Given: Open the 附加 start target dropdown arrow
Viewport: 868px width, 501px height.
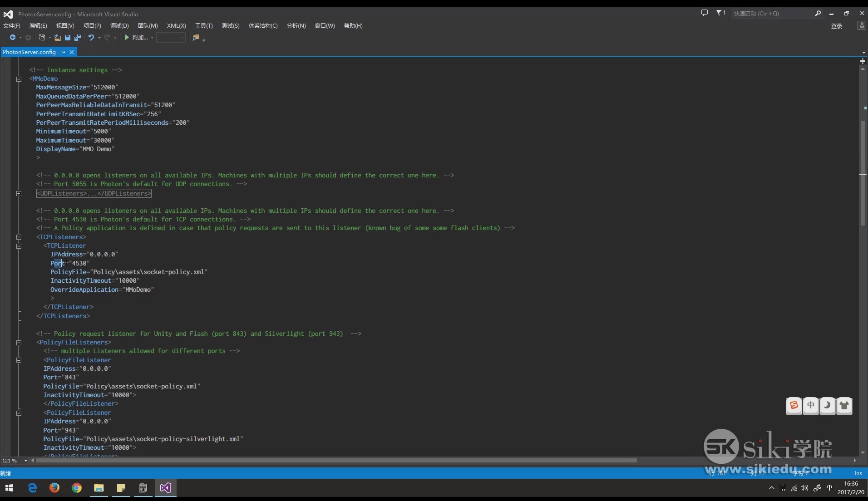Looking at the screenshot, I should point(152,38).
